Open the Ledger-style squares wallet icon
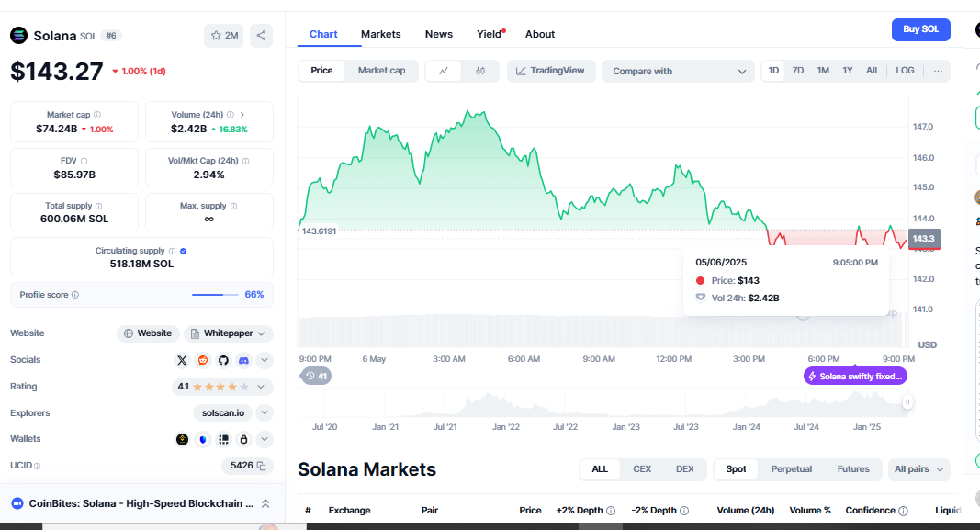980x530 pixels. click(223, 439)
